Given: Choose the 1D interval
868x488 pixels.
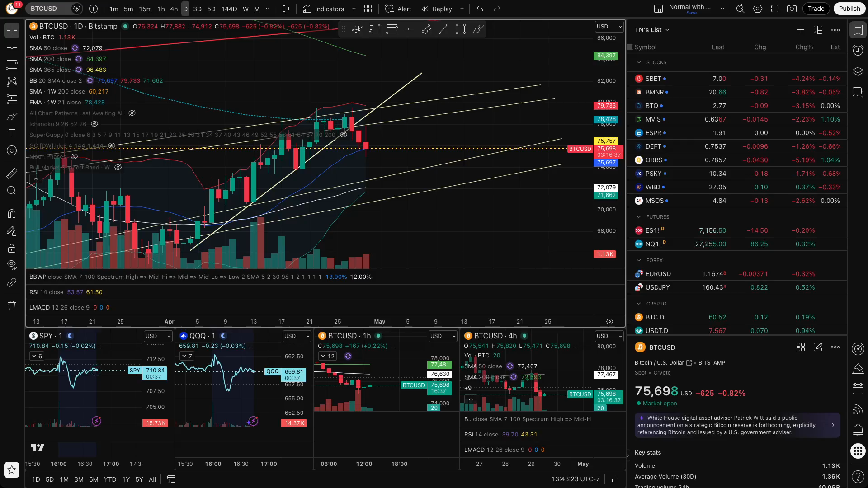Looking at the screenshot, I should (x=185, y=9).
